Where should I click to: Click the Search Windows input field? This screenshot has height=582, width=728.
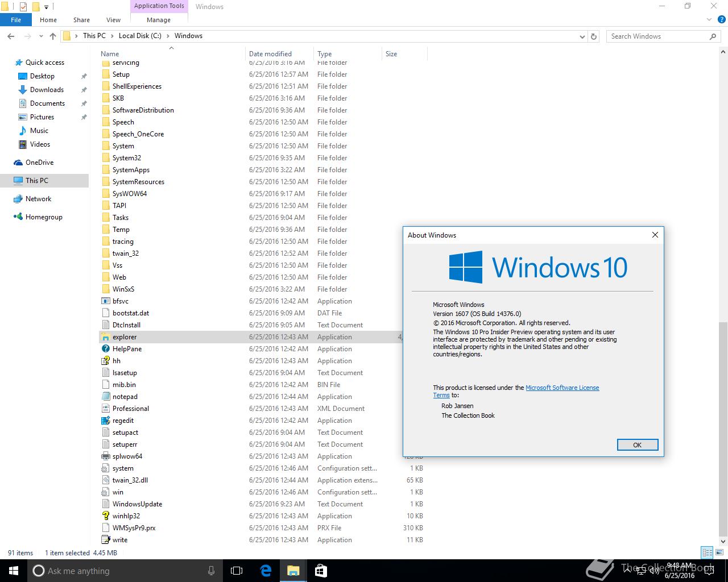pos(657,36)
